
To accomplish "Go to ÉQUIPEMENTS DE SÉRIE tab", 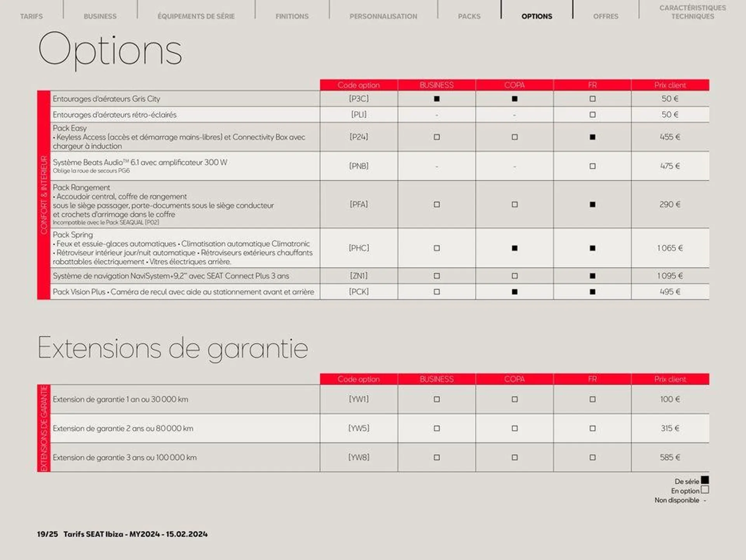I will [x=196, y=16].
